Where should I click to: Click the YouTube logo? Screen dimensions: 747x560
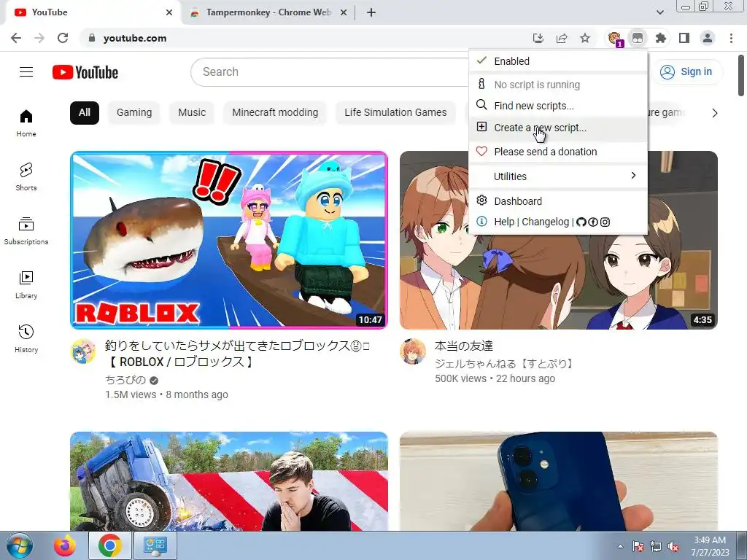[85, 72]
